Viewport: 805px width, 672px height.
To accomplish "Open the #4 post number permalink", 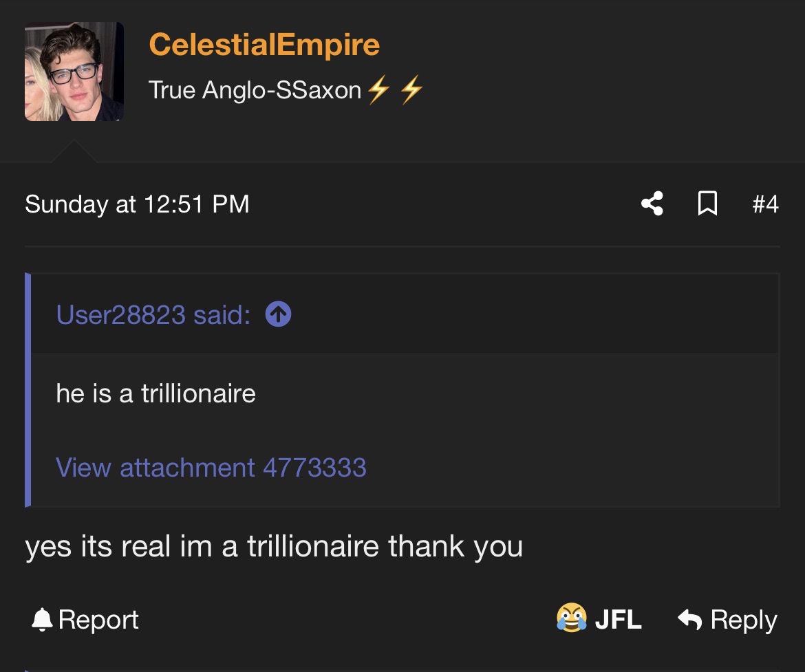I will tap(764, 204).
